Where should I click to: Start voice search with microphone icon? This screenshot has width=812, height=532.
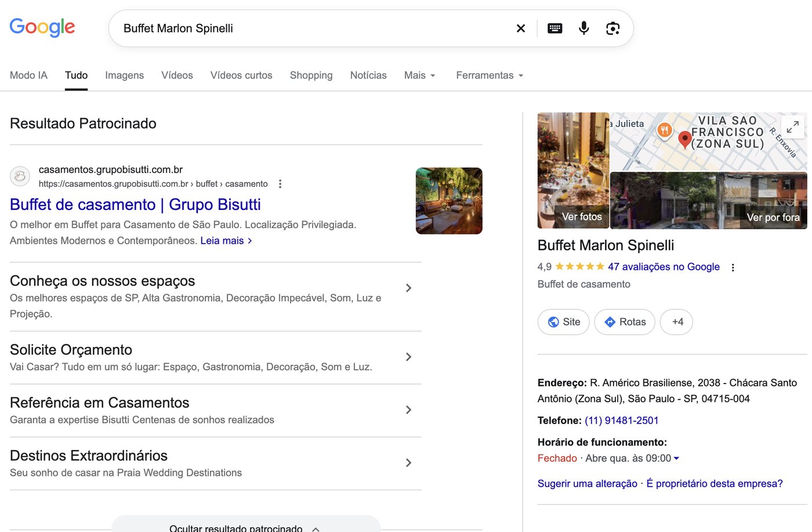click(584, 28)
